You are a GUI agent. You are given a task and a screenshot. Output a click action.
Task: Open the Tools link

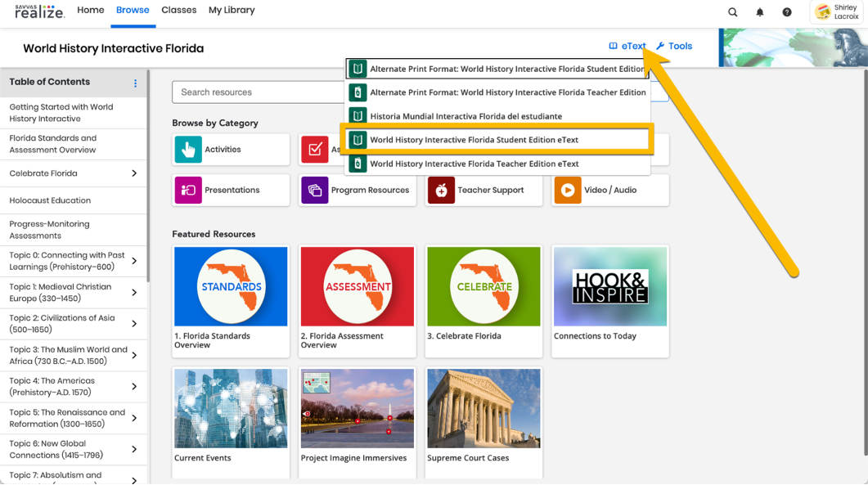[x=674, y=47]
